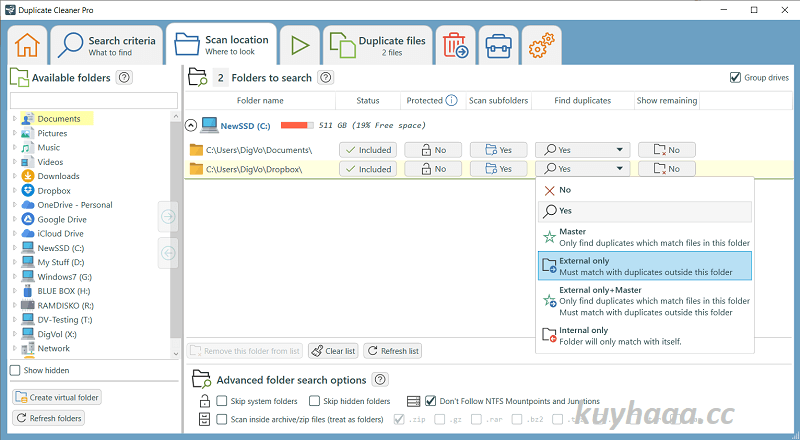The image size is (800, 440).
Task: Toggle Included status for Documents folder
Action: click(x=368, y=150)
